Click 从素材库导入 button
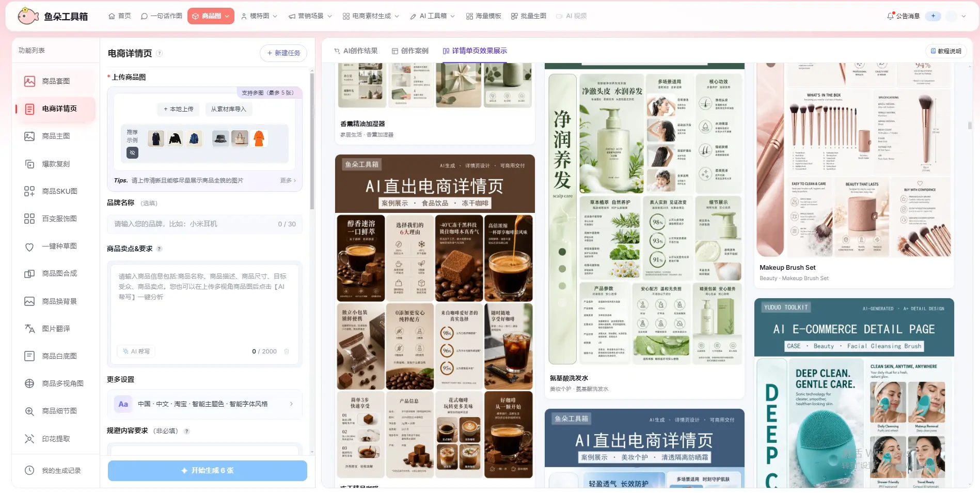The height and width of the screenshot is (493, 980). [x=228, y=109]
